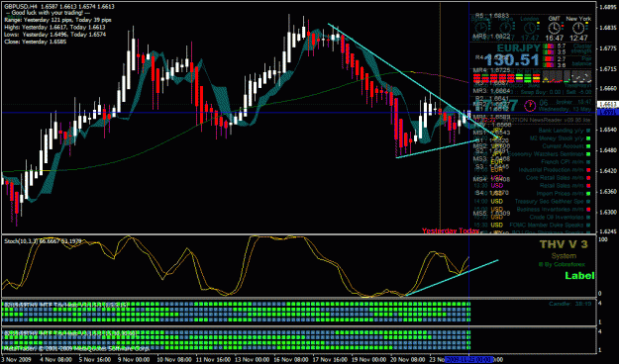Viewport: 619px width, 364px height.
Task: Click the 'Lows: Yesterday 1.6496' line
Action: (54, 35)
